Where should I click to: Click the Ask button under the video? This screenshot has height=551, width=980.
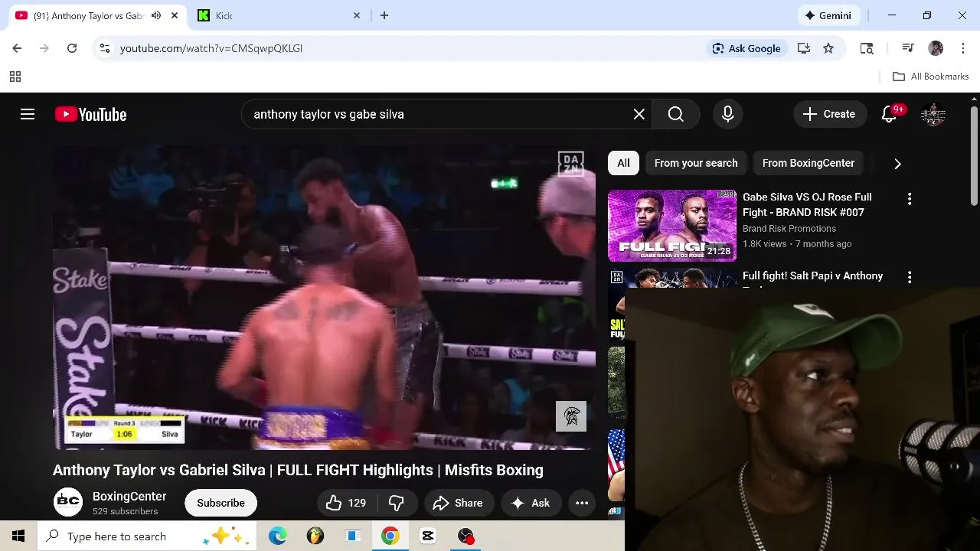[x=531, y=503]
